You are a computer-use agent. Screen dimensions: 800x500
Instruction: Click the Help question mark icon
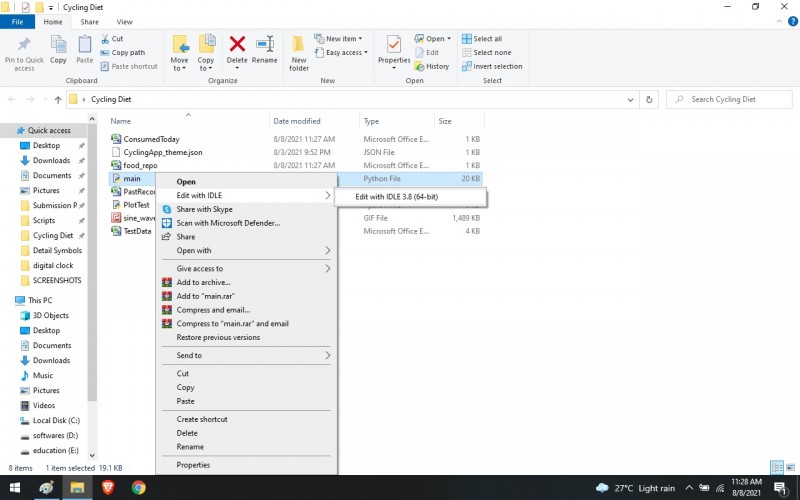[793, 21]
